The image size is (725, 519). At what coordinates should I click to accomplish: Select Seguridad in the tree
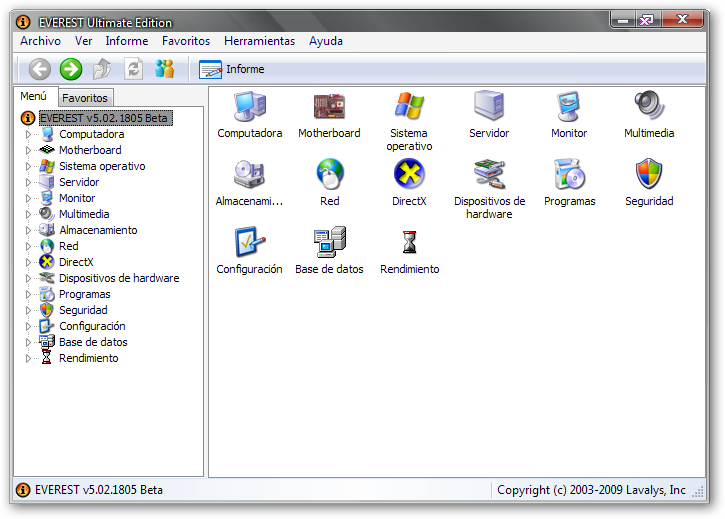click(83, 310)
